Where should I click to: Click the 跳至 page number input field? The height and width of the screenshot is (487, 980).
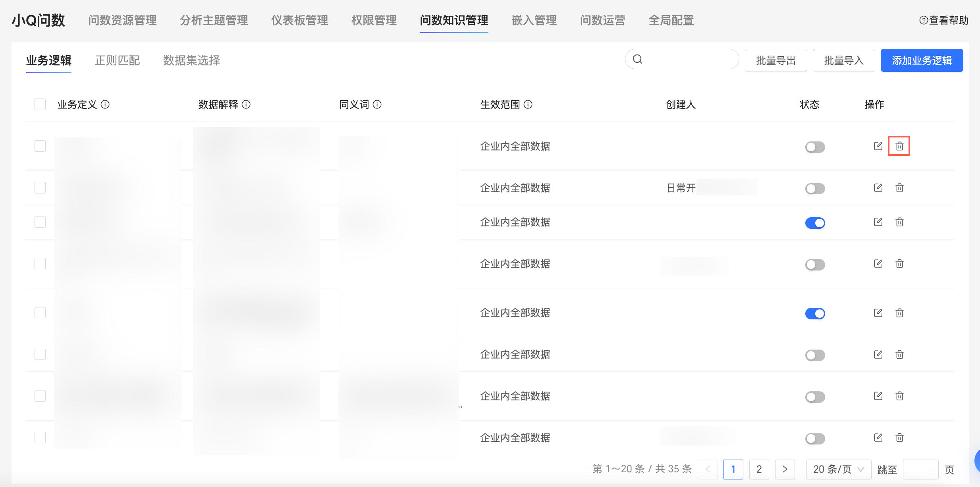(x=920, y=470)
